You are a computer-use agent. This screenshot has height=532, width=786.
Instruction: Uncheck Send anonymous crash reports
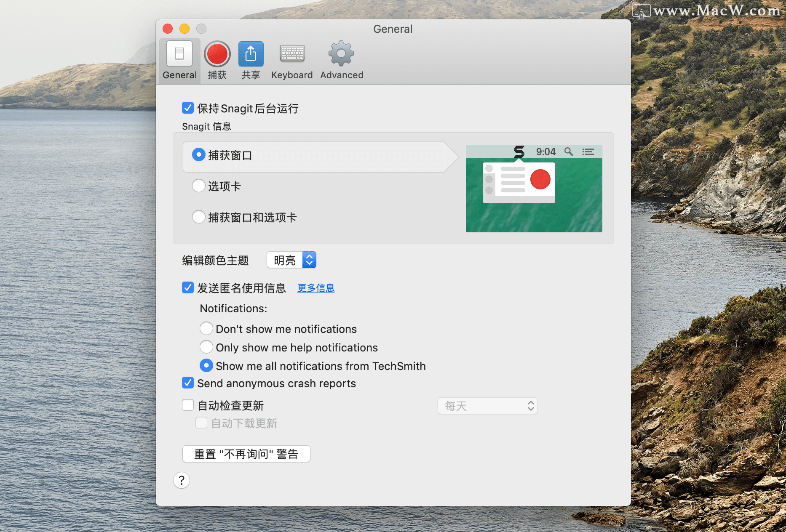pyautogui.click(x=188, y=383)
